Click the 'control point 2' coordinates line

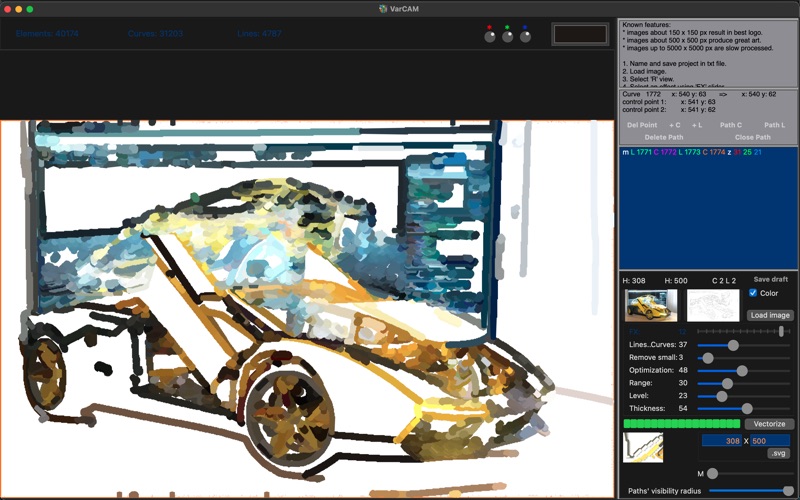coord(669,110)
